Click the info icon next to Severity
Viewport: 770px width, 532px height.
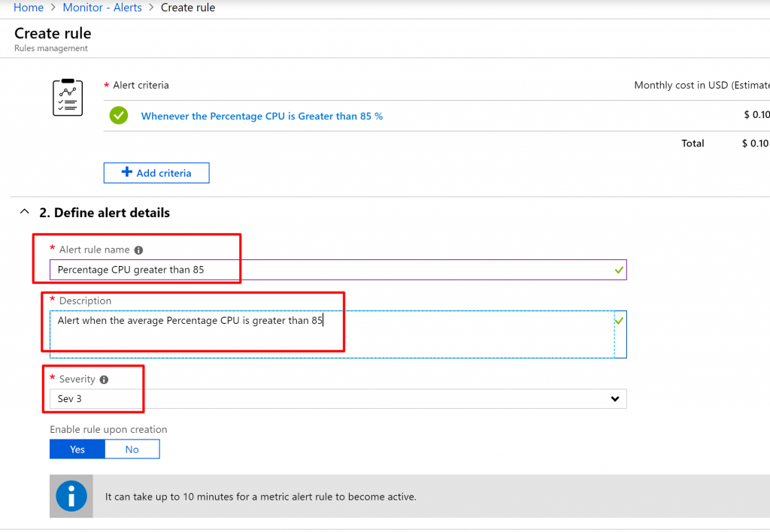pos(104,380)
